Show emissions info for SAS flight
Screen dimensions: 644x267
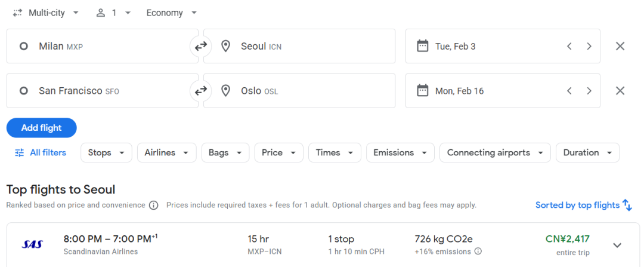pyautogui.click(x=478, y=251)
